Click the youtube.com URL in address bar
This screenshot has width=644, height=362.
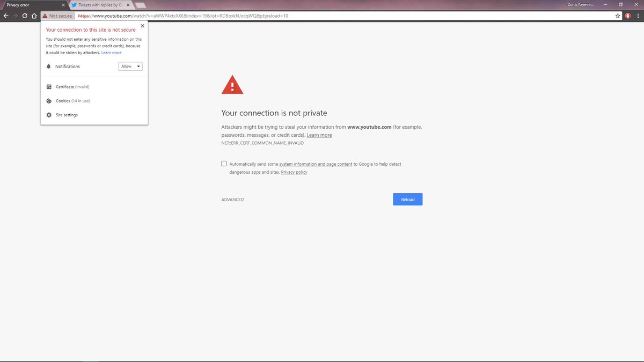pyautogui.click(x=182, y=16)
